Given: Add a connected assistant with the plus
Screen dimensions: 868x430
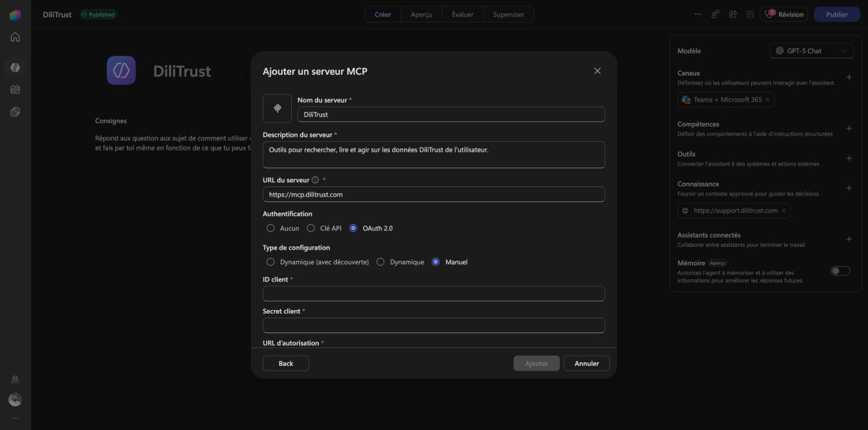Looking at the screenshot, I should pyautogui.click(x=849, y=239).
